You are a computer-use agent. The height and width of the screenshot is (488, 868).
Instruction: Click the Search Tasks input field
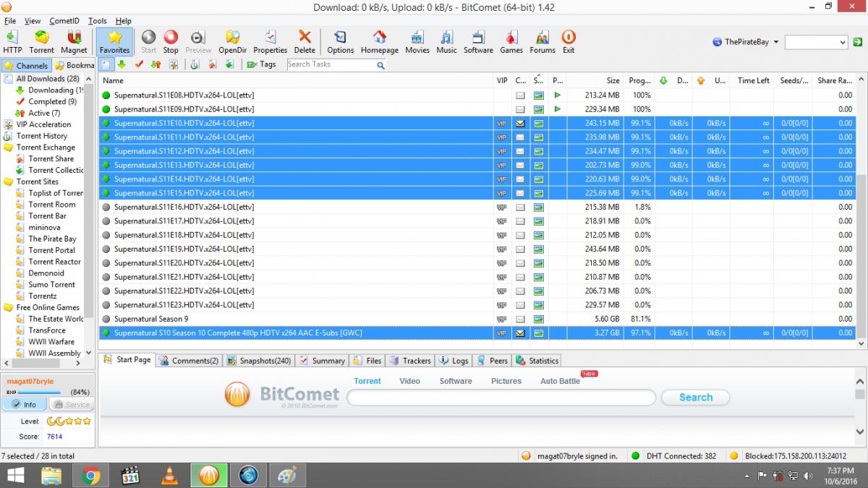point(330,64)
